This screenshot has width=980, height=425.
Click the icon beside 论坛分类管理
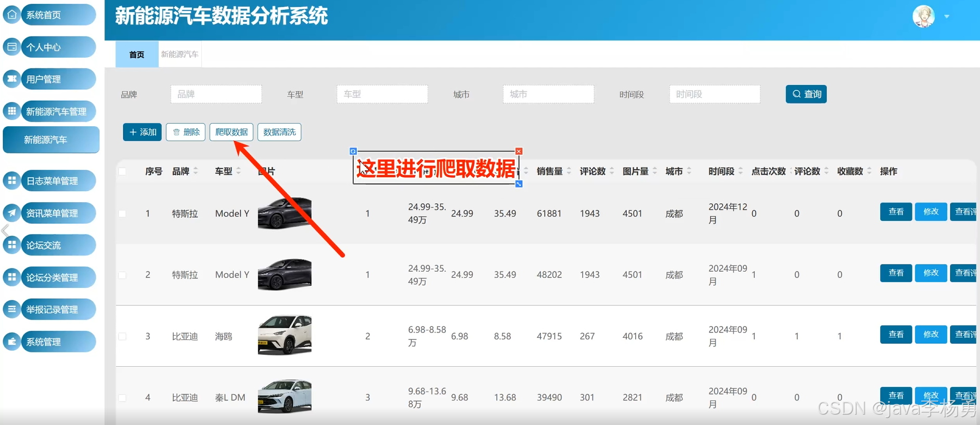[12, 277]
